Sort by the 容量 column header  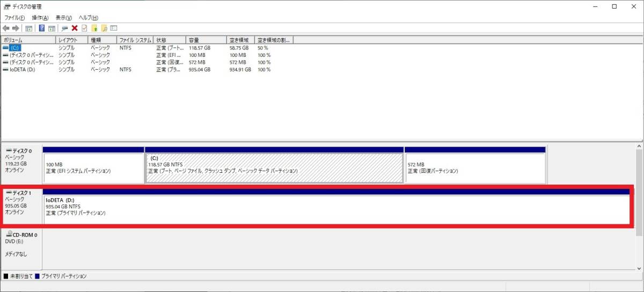coord(207,40)
